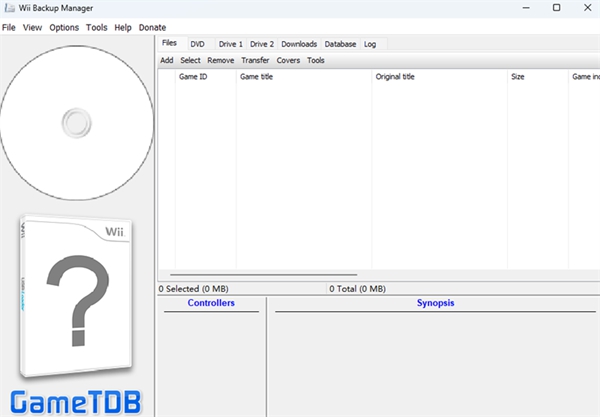Switch to the Downloads tab
The height and width of the screenshot is (417, 600).
tap(299, 44)
